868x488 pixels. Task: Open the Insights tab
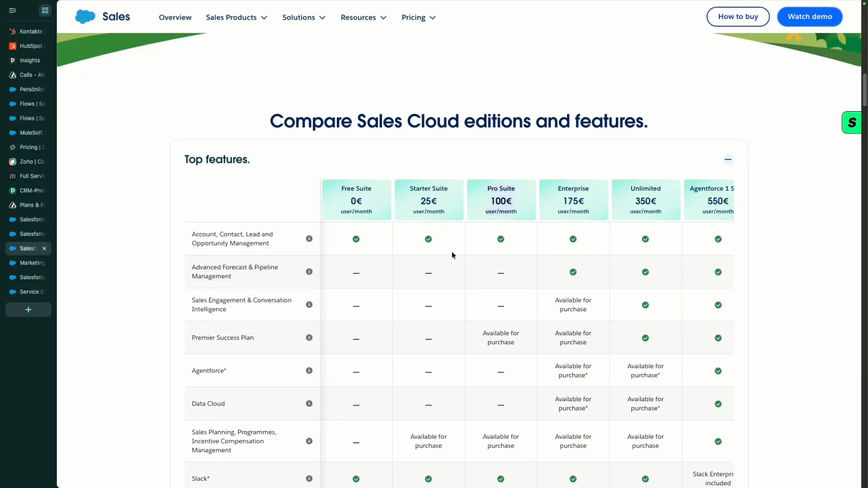click(x=28, y=61)
